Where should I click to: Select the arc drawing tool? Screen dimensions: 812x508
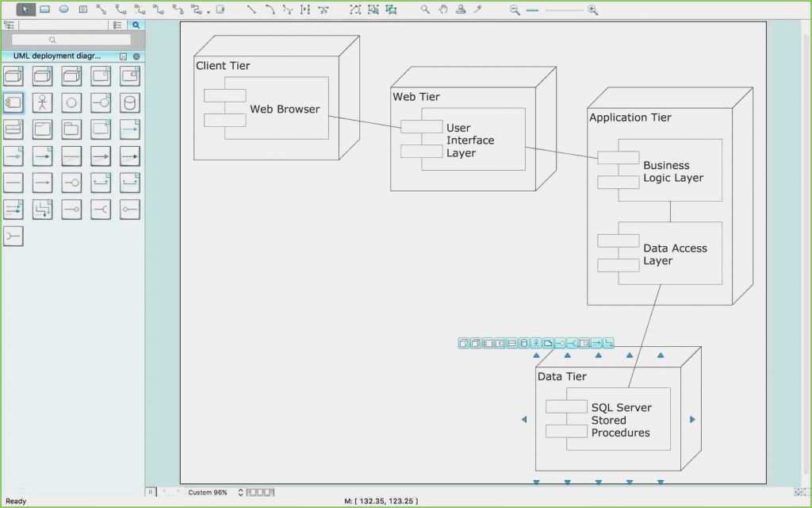(x=269, y=10)
